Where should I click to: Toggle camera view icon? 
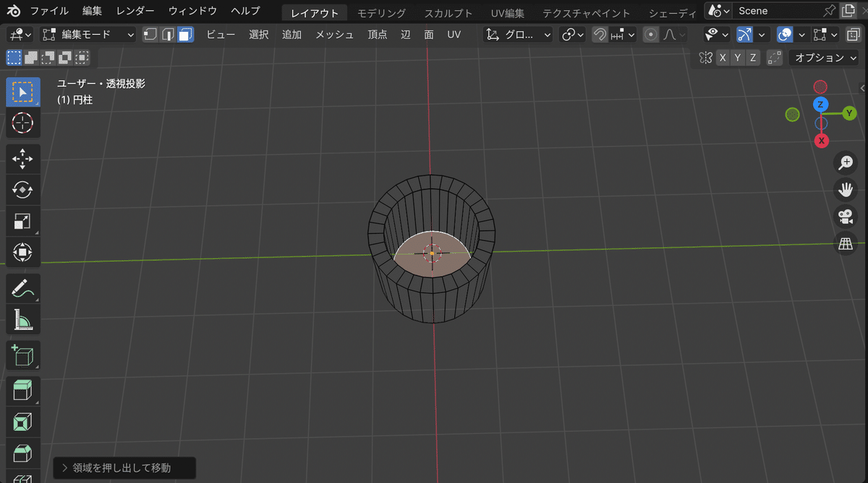pos(845,217)
